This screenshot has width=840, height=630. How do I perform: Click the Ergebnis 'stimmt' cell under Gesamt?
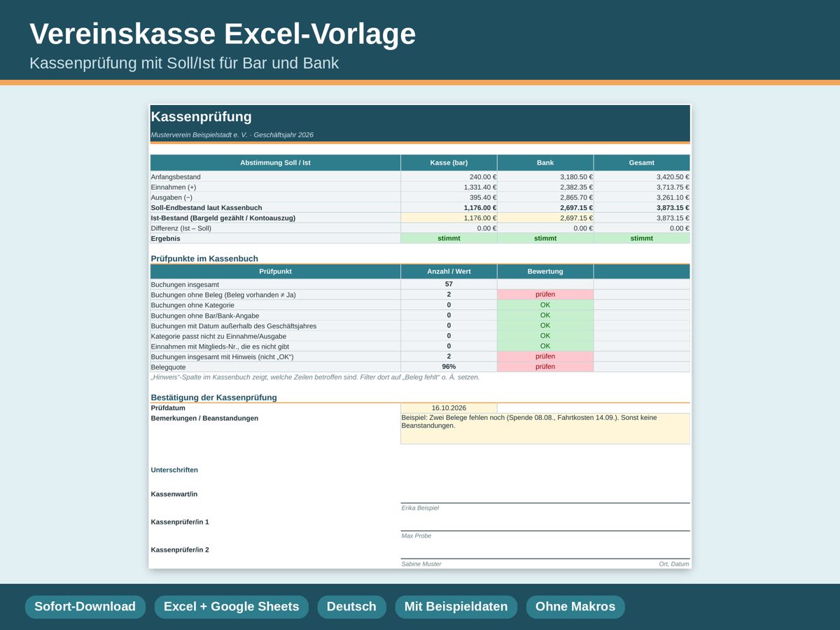pos(642,239)
